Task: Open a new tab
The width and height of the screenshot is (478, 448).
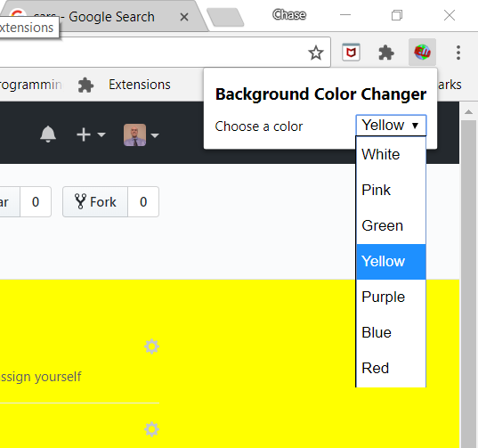Action: 225,17
